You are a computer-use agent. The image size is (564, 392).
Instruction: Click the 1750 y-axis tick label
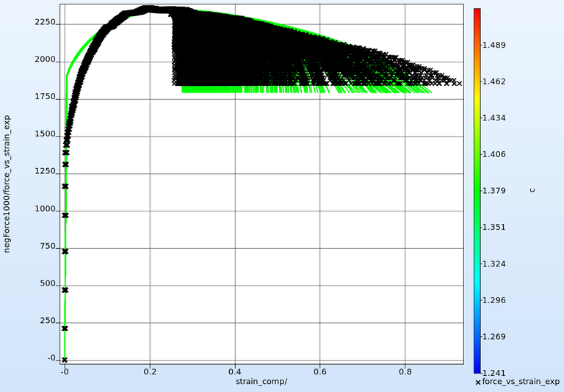pyautogui.click(x=46, y=98)
